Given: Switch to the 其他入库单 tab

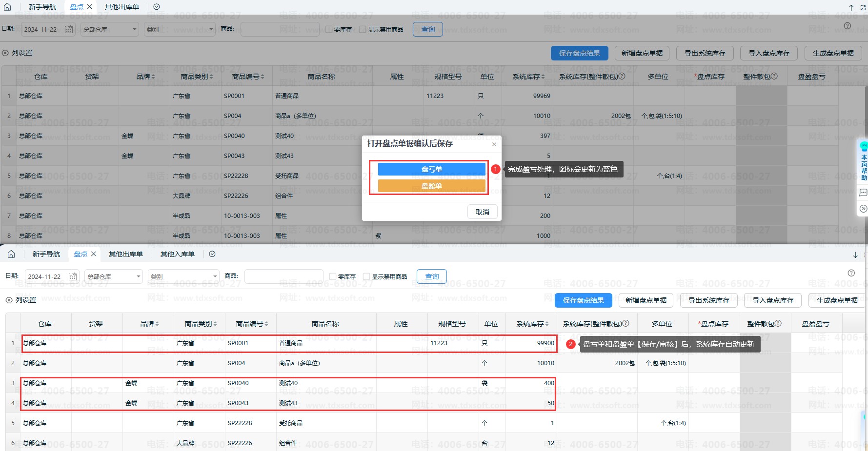Looking at the screenshot, I should click(177, 254).
